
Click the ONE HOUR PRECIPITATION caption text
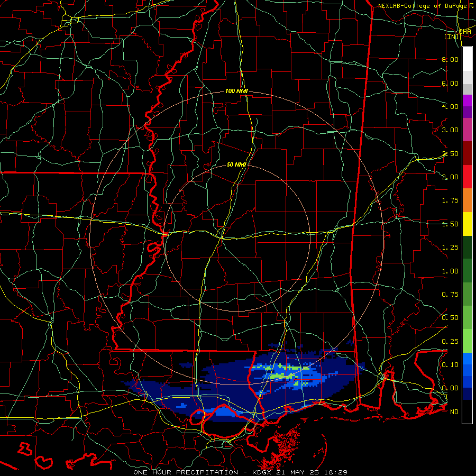click(x=186, y=472)
